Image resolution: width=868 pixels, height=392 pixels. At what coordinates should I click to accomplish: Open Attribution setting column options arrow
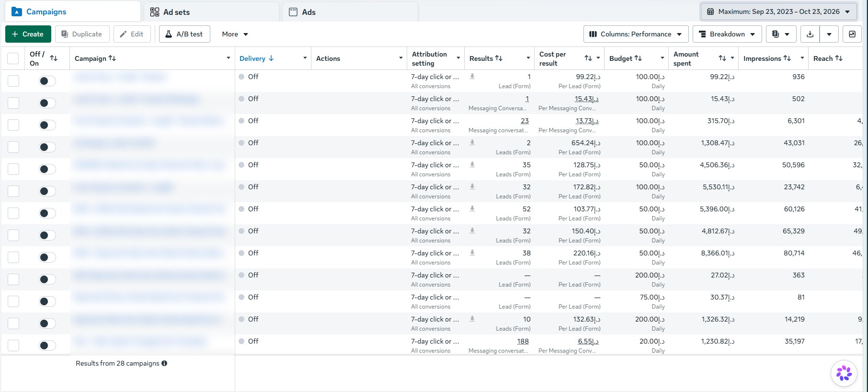(458, 58)
